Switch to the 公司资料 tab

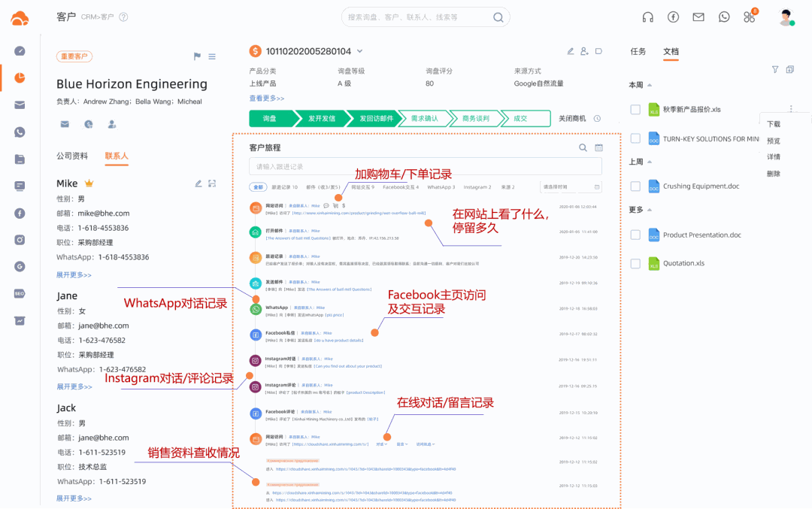tap(72, 156)
